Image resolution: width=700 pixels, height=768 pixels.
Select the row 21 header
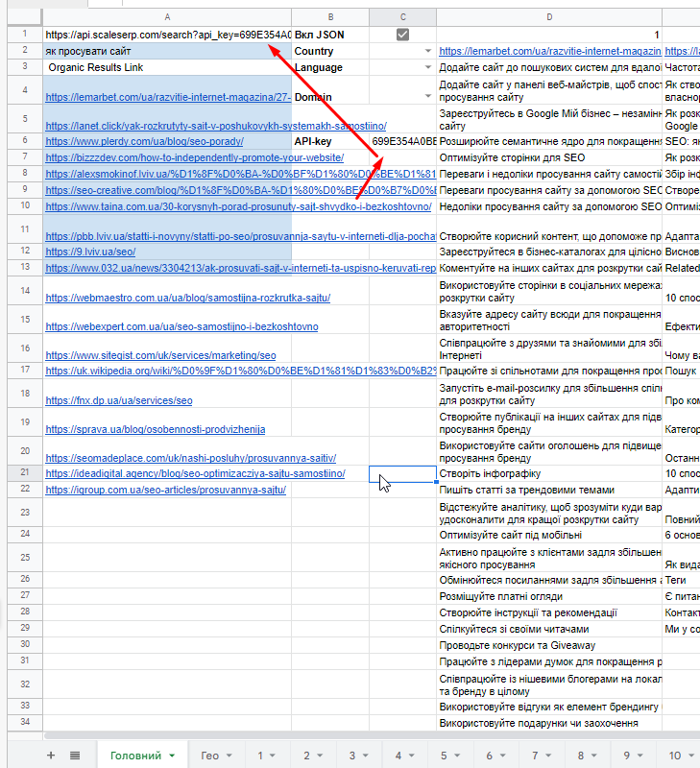pos(21,473)
